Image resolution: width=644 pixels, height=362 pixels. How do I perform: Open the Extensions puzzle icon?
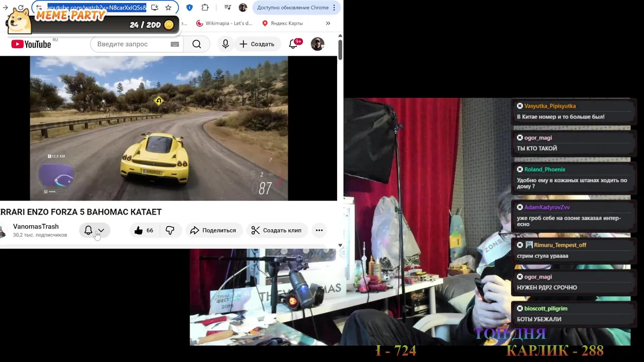click(x=205, y=8)
